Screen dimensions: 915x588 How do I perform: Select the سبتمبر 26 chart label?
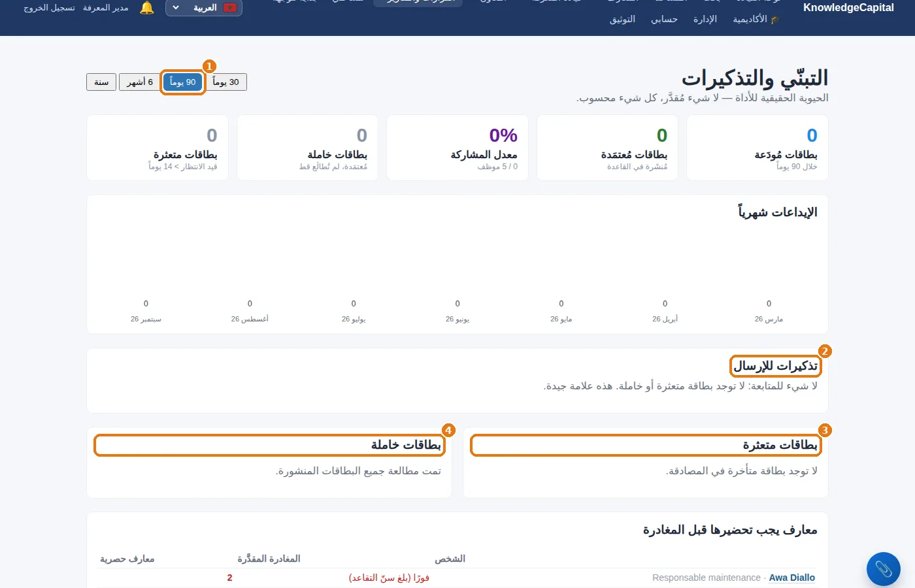click(x=146, y=319)
